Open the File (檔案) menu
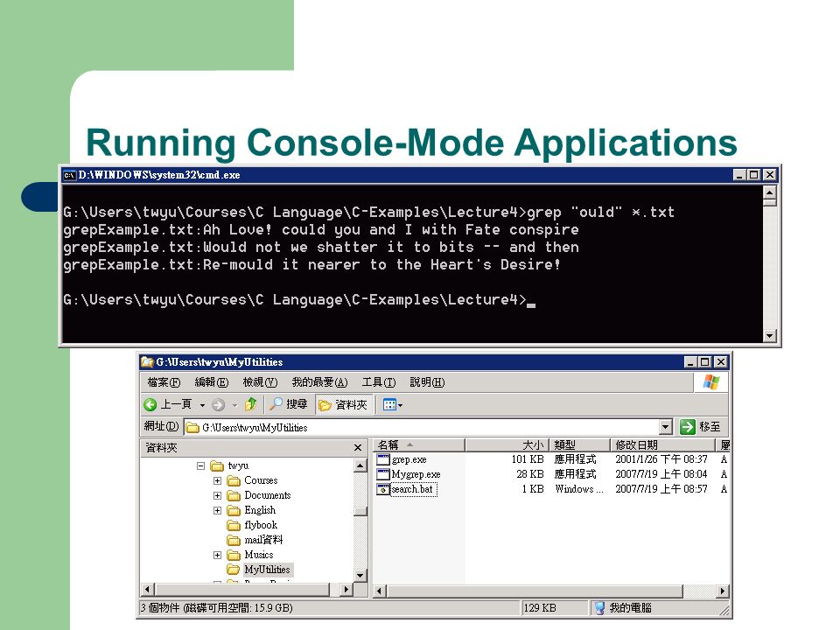840x630 pixels. (x=164, y=382)
